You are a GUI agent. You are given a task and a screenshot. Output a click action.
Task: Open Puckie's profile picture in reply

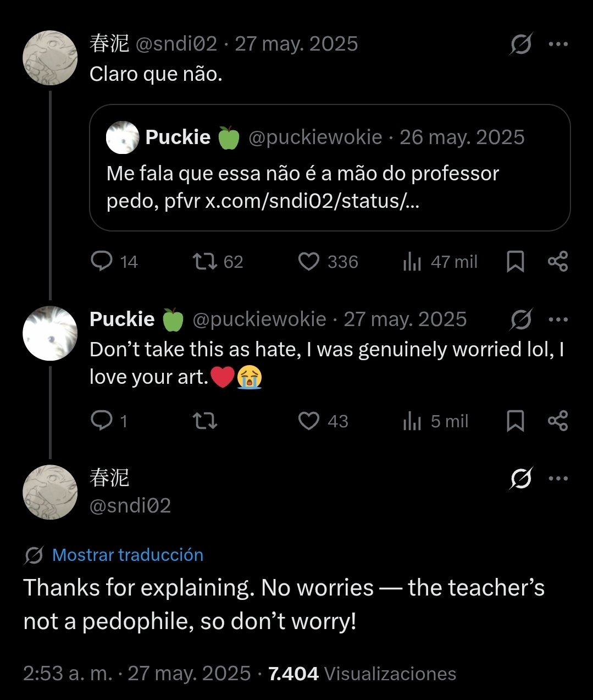[50, 333]
